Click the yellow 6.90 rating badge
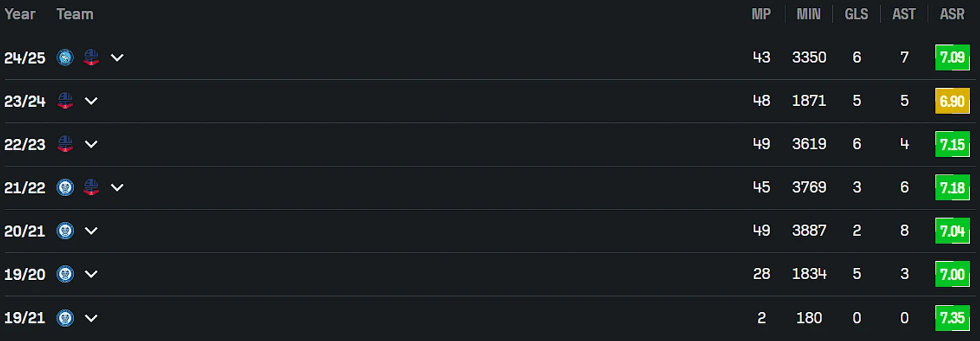Screen dimensions: 980x341 (x=952, y=101)
